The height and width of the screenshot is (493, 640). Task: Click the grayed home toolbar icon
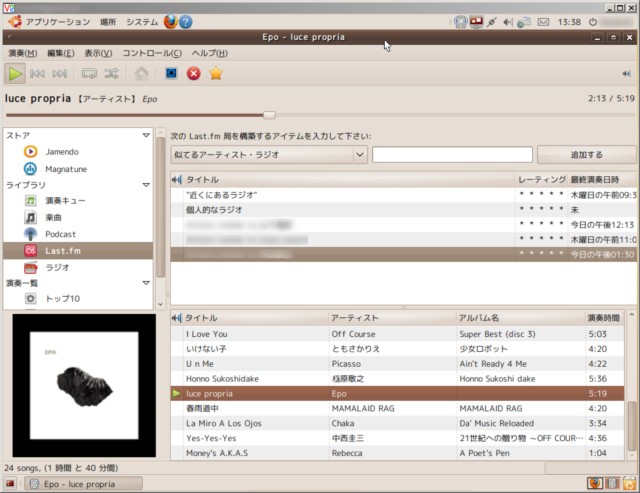(x=142, y=73)
